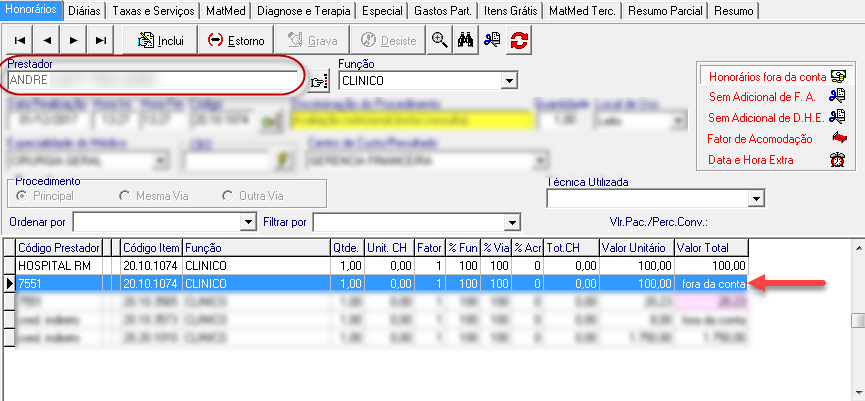Screen dimensions: 865x401
Task: Open the Resumo Parcial tab
Action: coord(666,10)
